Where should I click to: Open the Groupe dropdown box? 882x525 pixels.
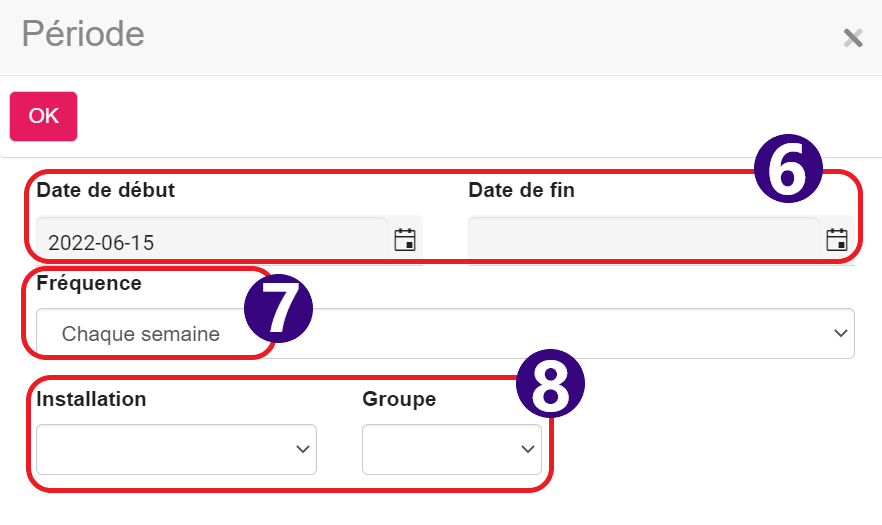tap(452, 449)
